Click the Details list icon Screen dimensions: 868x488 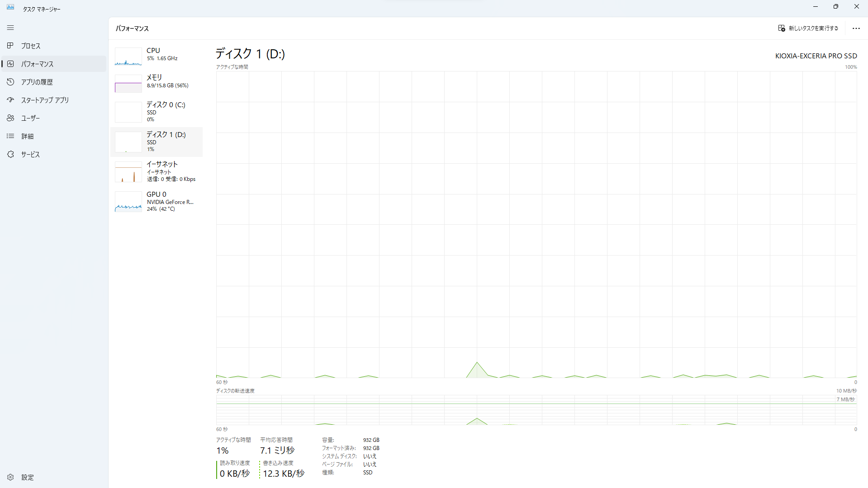(x=10, y=136)
